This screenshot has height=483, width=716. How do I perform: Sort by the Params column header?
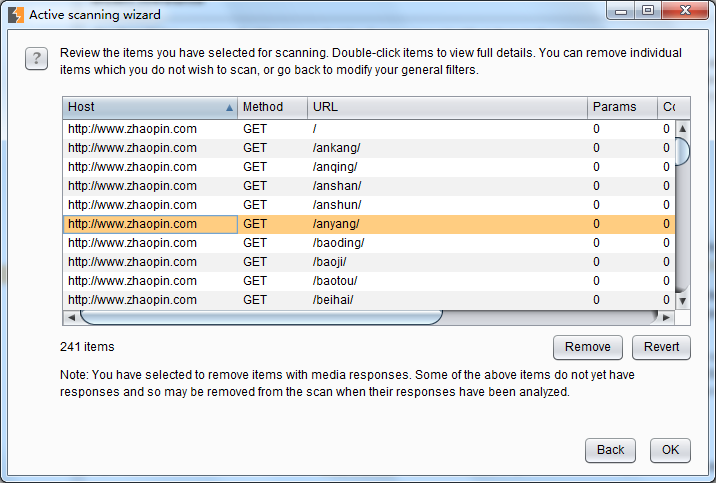click(621, 107)
